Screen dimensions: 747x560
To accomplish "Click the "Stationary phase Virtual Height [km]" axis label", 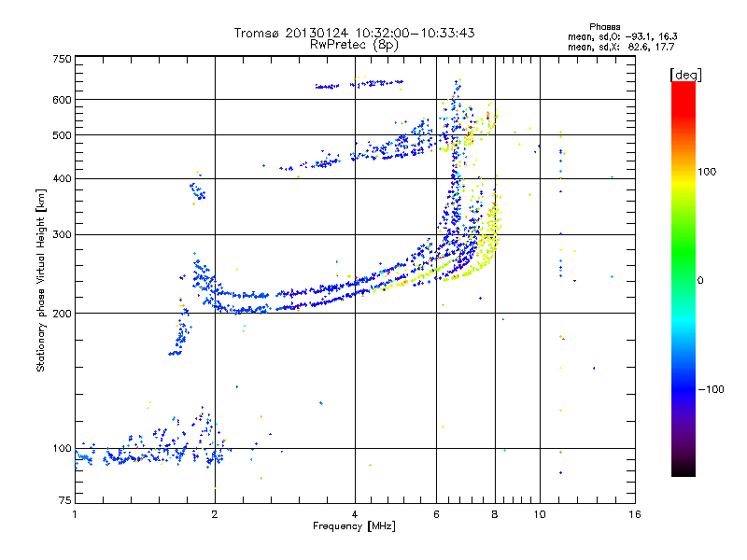I will click(40, 280).
